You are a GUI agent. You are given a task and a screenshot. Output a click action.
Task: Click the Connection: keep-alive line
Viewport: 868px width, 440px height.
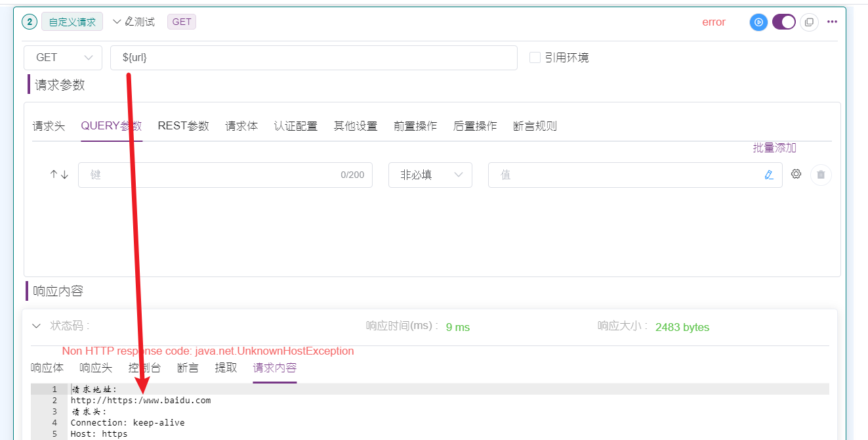128,422
